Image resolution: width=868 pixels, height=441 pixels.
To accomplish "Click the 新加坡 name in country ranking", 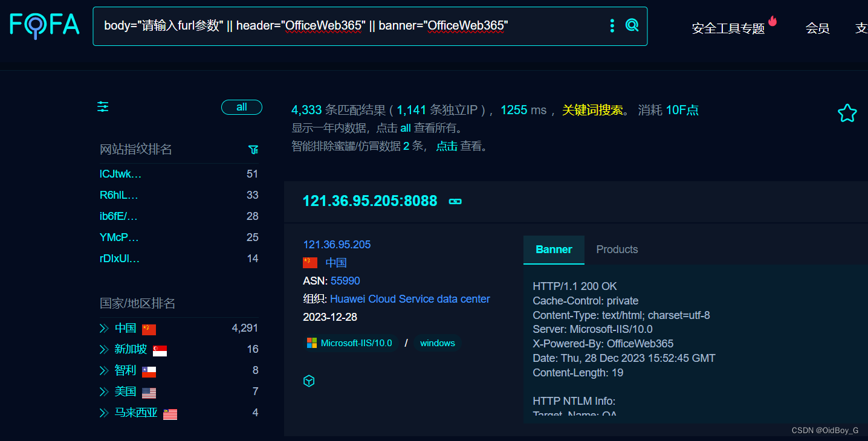I will (131, 349).
